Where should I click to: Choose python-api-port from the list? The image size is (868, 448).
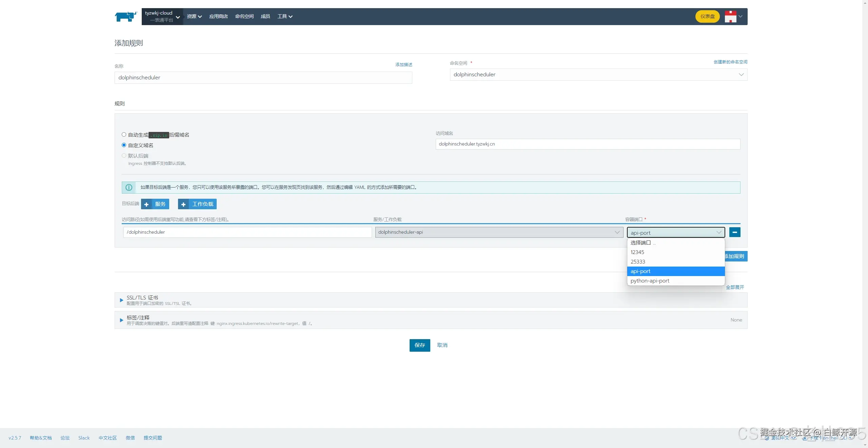pyautogui.click(x=676, y=280)
